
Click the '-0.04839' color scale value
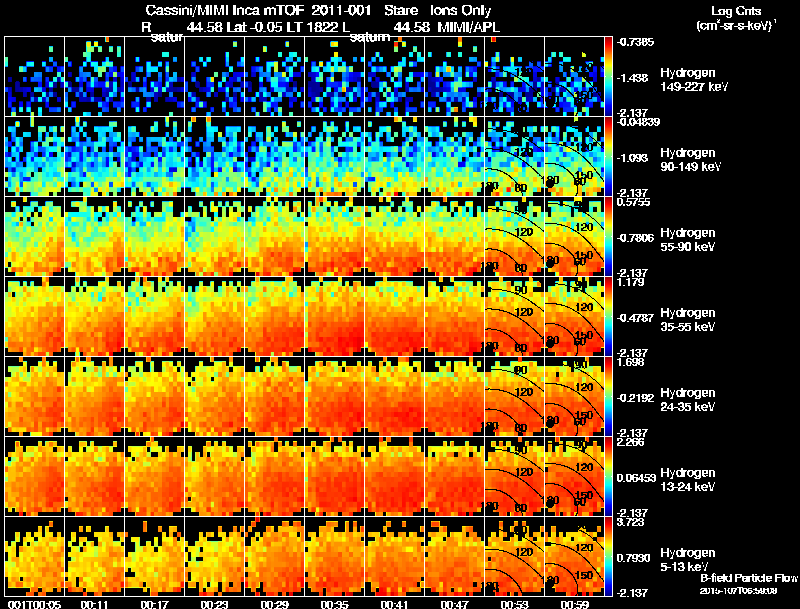click(638, 122)
